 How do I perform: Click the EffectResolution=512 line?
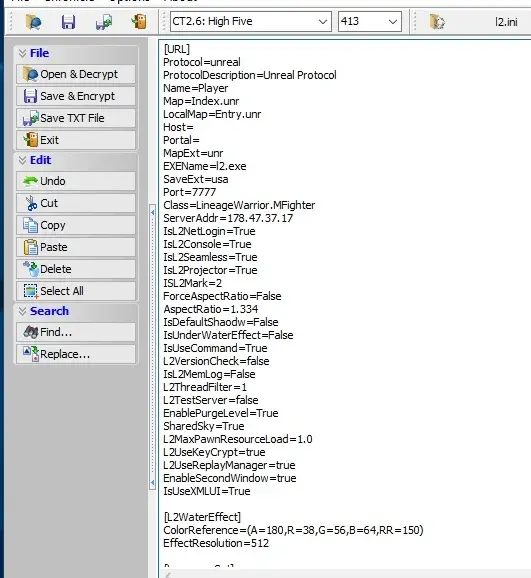click(x=216, y=543)
